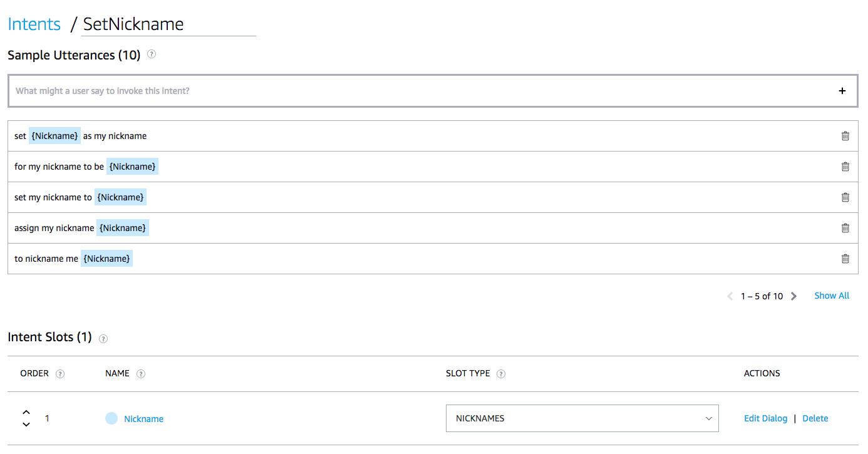Screen dimensions: 868x454
Task: Delete the Nickname intent slot
Action: point(815,418)
